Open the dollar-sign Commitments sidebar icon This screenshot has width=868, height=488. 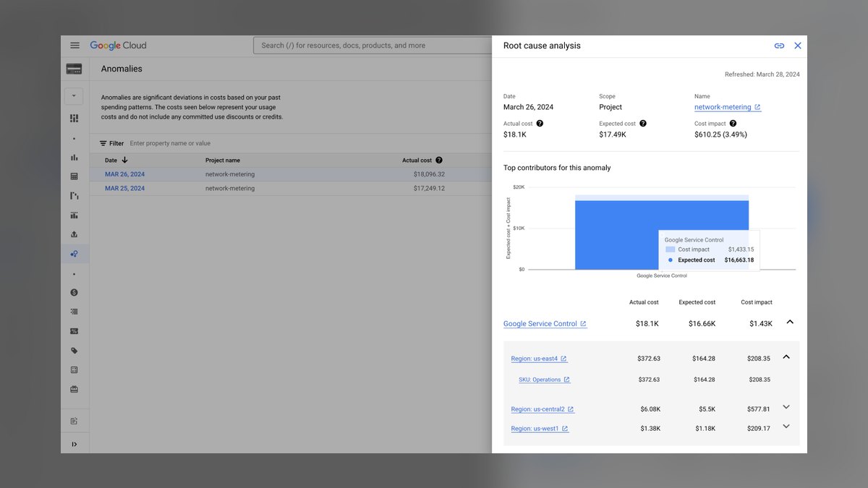pyautogui.click(x=74, y=293)
